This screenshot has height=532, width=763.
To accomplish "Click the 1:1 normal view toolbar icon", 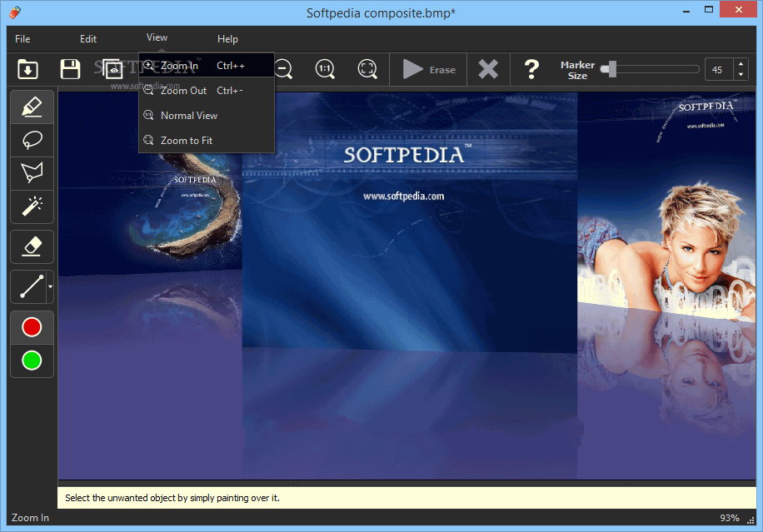I will click(325, 69).
